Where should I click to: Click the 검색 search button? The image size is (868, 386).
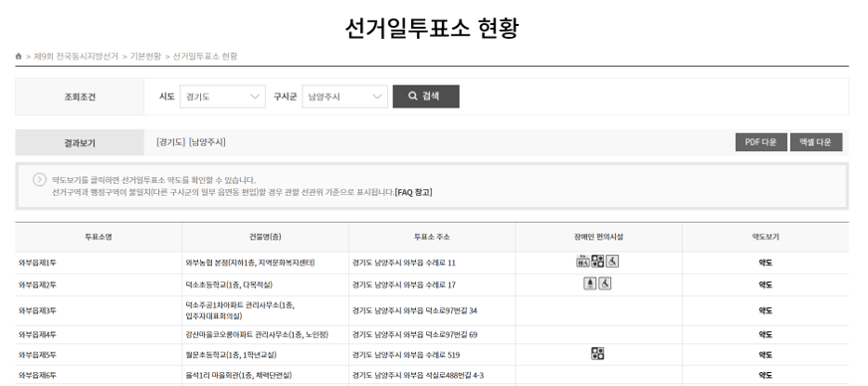[x=426, y=96]
